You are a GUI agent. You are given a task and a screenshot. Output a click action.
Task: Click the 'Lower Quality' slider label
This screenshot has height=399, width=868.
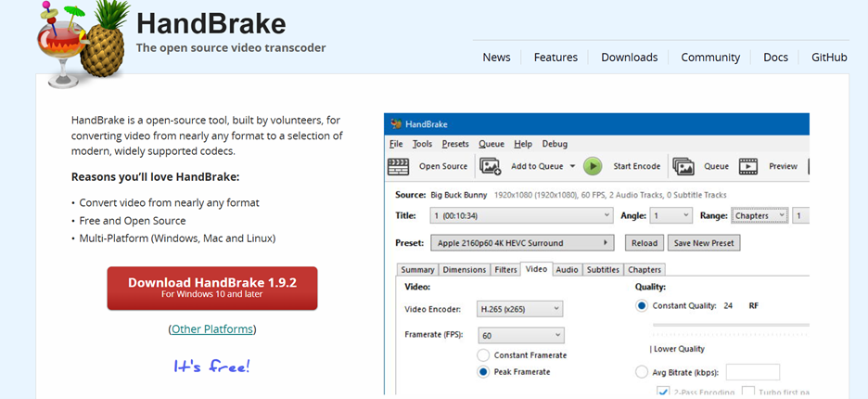coord(677,349)
